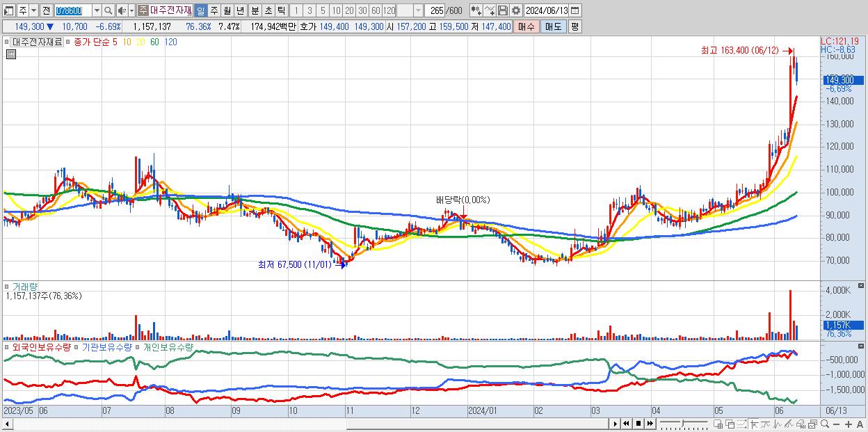
Task: Click the overlapping windows icon at bottom
Action: click(730, 424)
